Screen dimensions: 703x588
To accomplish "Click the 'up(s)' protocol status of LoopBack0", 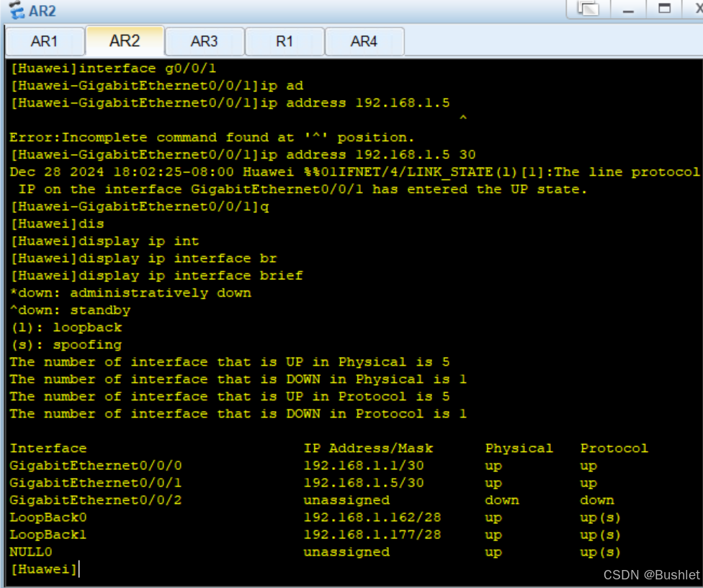I will (600, 517).
